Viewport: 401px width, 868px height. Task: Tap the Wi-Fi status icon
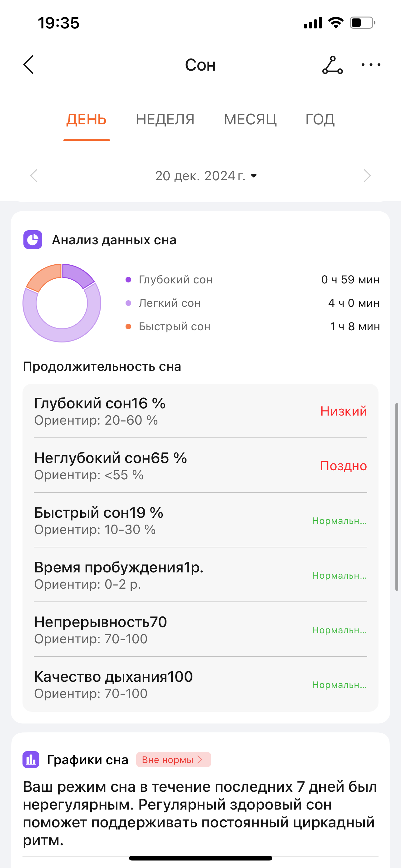(x=336, y=23)
